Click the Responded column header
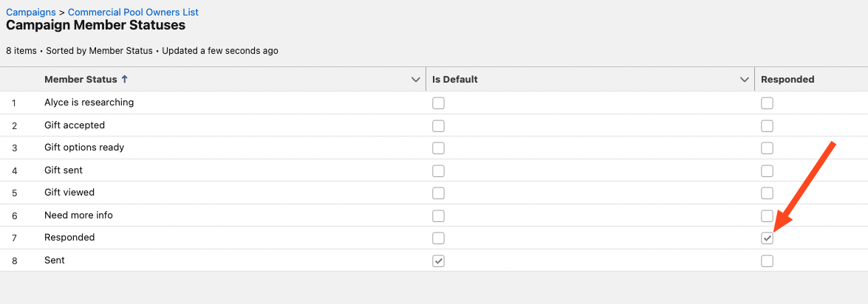This screenshot has height=304, width=868. coord(787,79)
